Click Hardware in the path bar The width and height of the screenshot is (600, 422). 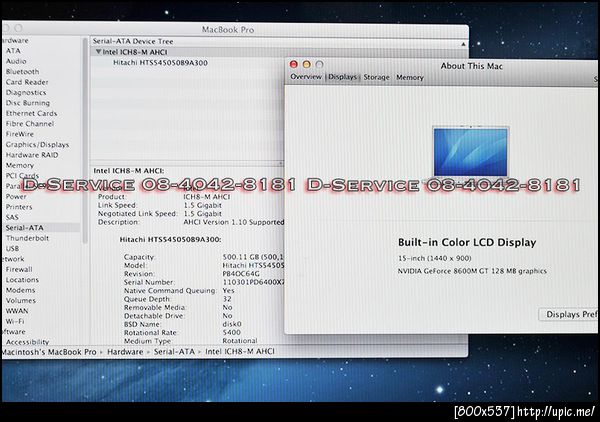[x=125, y=352]
